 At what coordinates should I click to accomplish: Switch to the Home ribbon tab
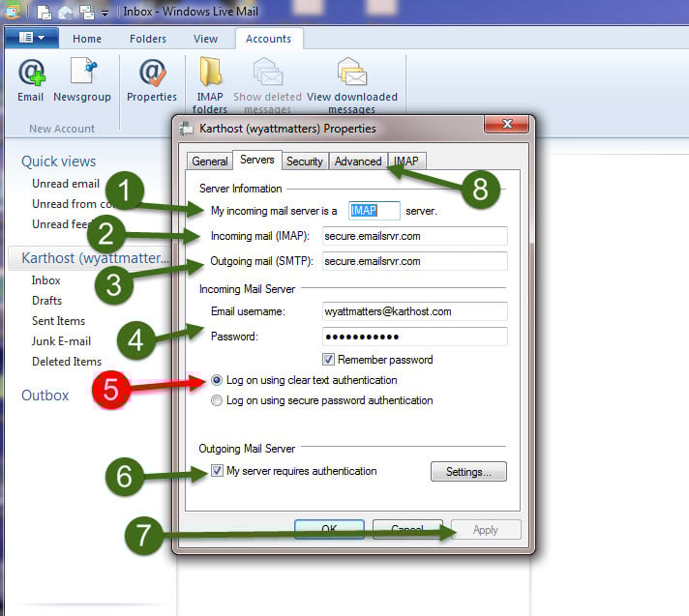(87, 39)
